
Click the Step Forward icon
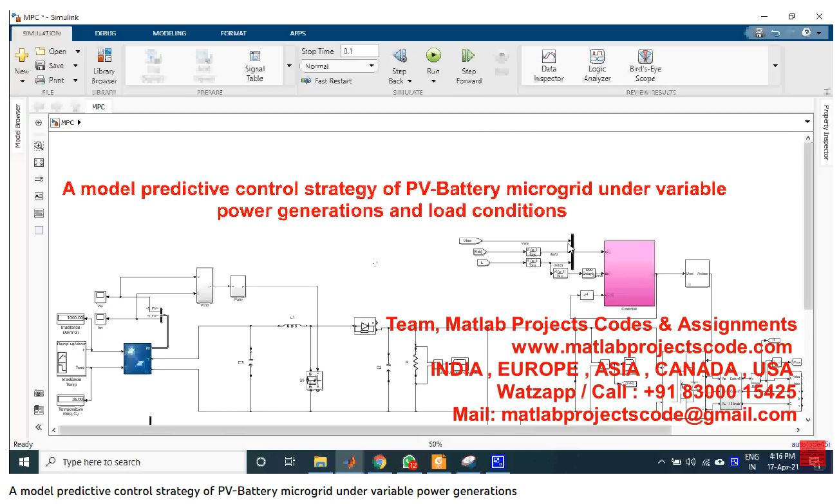coord(468,57)
